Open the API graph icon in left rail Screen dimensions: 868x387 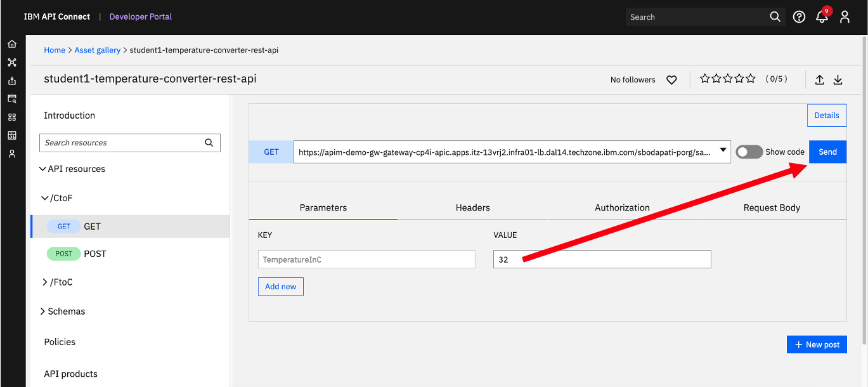click(11, 62)
